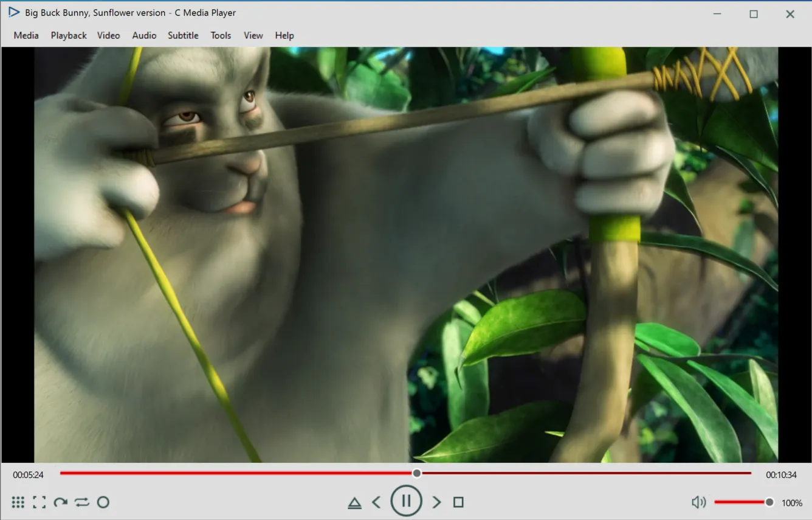Click total duration 00:10:34
This screenshot has width=812, height=520.
click(x=781, y=475)
